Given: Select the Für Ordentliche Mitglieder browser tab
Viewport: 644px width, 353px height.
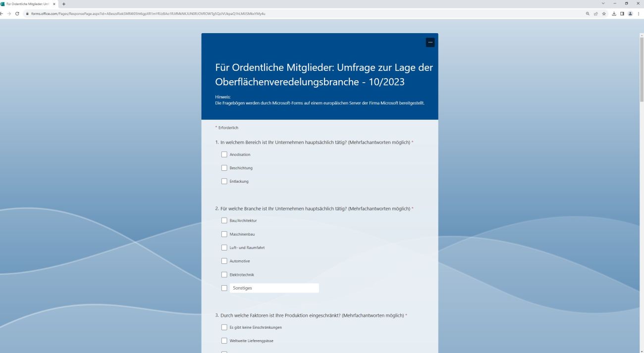Looking at the screenshot, I should tap(29, 4).
